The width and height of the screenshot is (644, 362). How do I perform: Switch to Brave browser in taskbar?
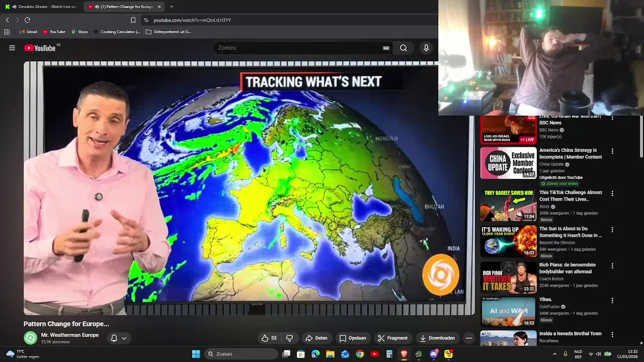point(404,354)
